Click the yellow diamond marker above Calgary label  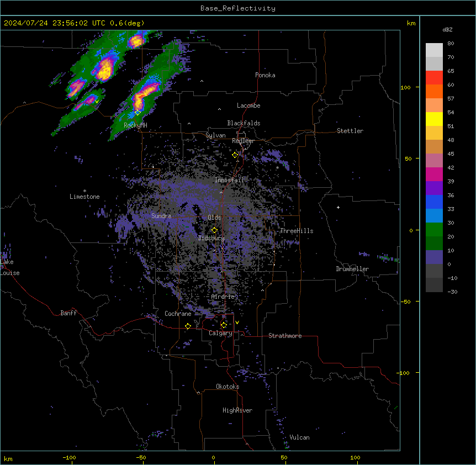[x=224, y=325]
